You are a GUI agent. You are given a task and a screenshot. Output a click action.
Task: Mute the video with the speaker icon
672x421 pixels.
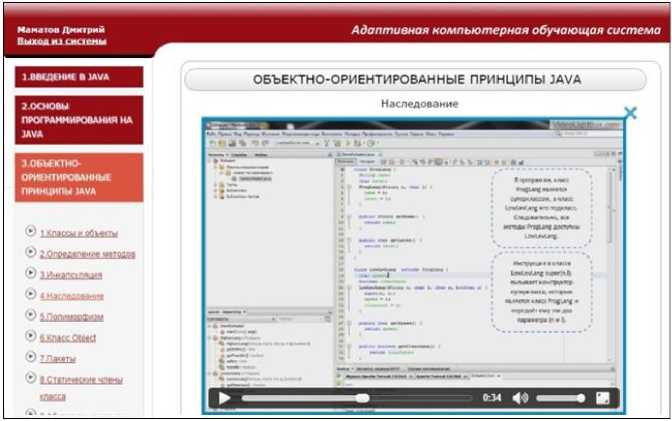pos(520,398)
